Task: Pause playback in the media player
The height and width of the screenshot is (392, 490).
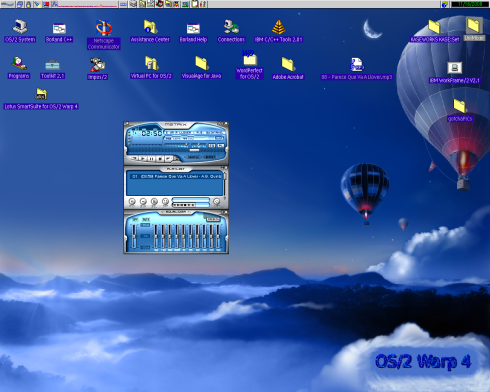Action: pyautogui.click(x=151, y=158)
